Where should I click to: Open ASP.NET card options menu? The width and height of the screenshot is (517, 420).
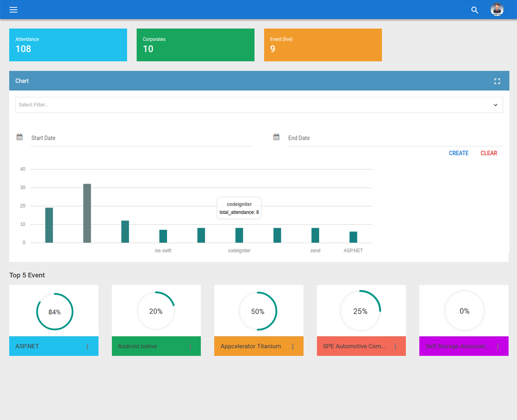(x=87, y=346)
